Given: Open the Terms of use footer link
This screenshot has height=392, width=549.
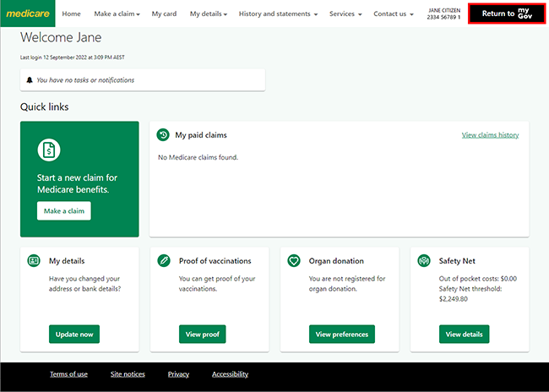Looking at the screenshot, I should [x=68, y=374].
